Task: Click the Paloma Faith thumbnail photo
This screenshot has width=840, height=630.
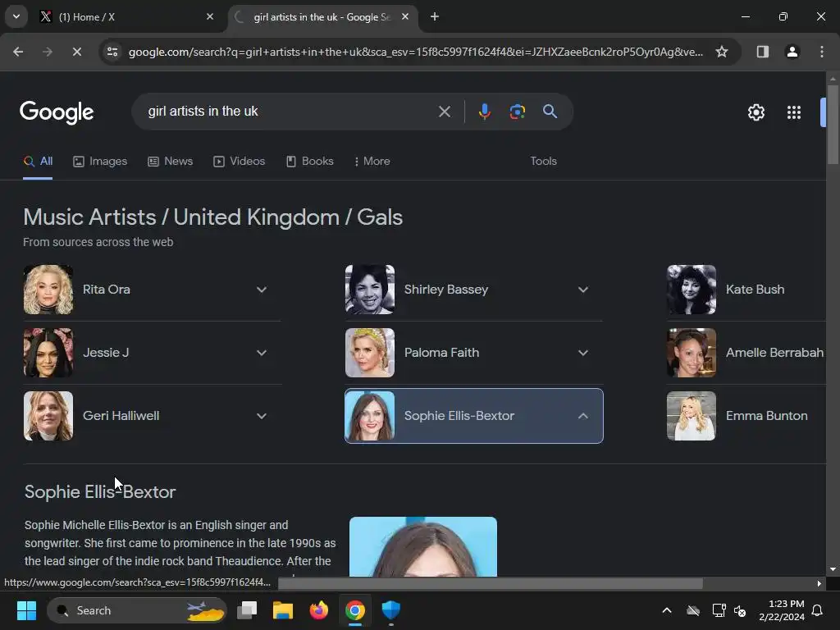Action: [x=370, y=353]
